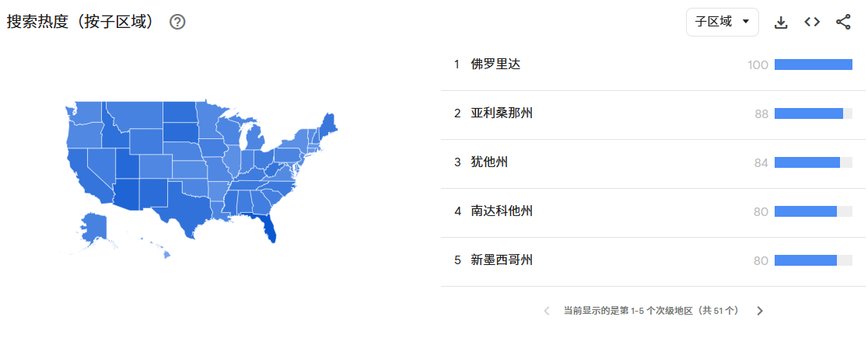Click Alaska on the US map
The image size is (868, 345).
click(95, 226)
